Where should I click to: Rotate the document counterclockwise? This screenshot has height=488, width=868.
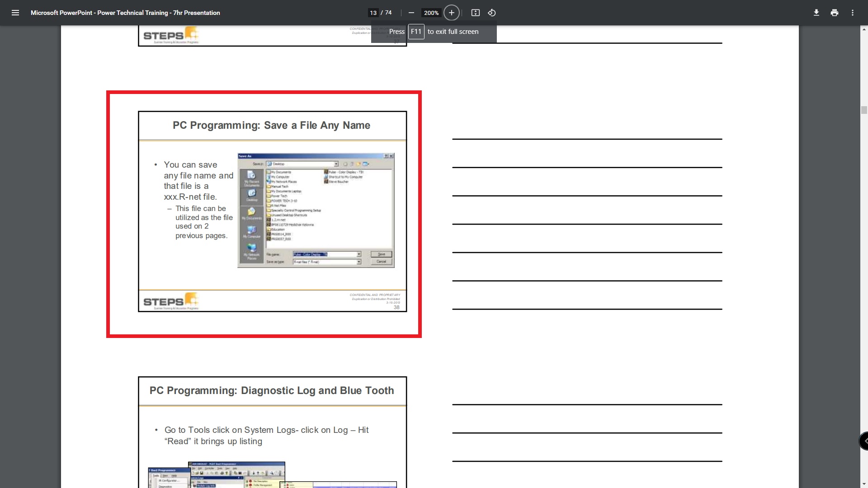click(x=492, y=13)
